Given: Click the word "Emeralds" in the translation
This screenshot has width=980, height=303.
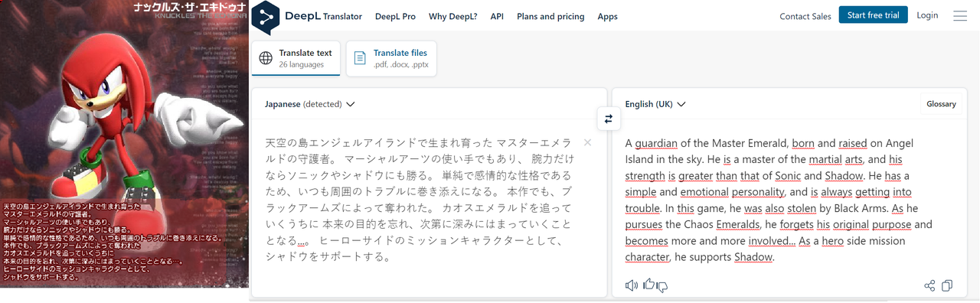Looking at the screenshot, I should [x=738, y=224].
